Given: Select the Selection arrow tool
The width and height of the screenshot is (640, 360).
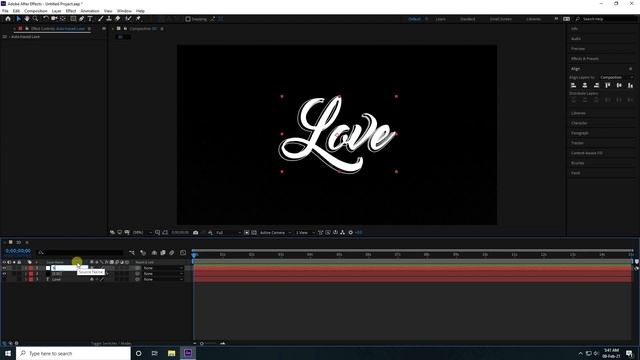Looking at the screenshot, I should tap(18, 19).
